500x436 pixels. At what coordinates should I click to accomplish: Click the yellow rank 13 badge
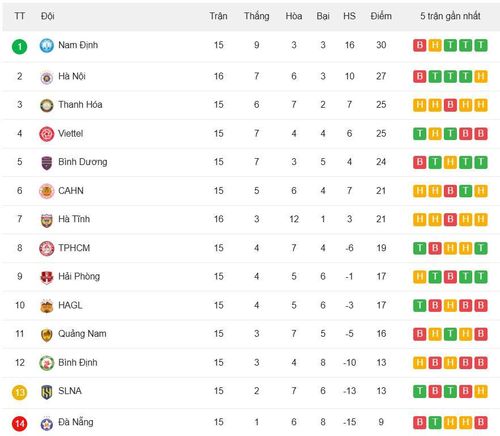coord(20,392)
